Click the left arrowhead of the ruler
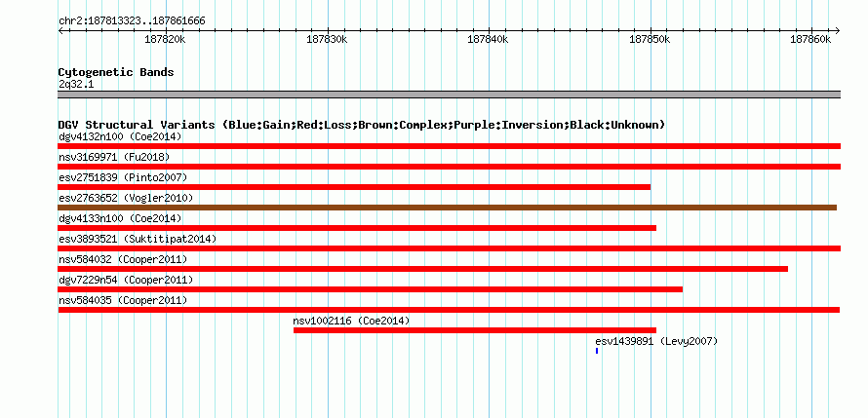Screen dimensions: 868x418 pyautogui.click(x=60, y=31)
